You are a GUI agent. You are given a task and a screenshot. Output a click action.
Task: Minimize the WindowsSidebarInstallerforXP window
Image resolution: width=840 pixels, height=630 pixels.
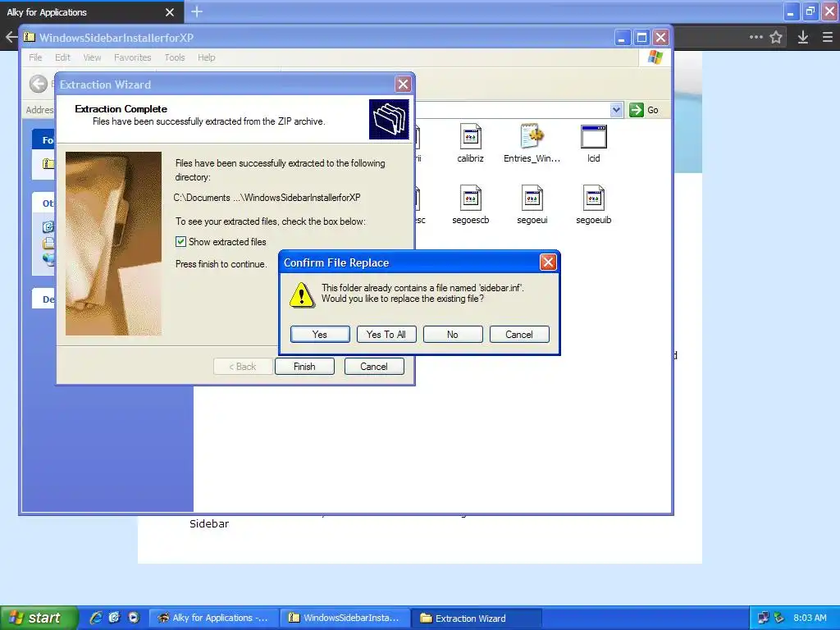tap(622, 38)
